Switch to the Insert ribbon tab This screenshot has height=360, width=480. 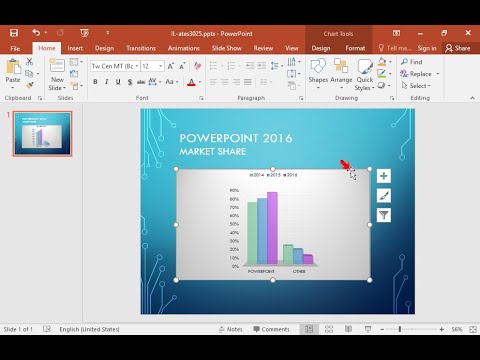(75, 48)
